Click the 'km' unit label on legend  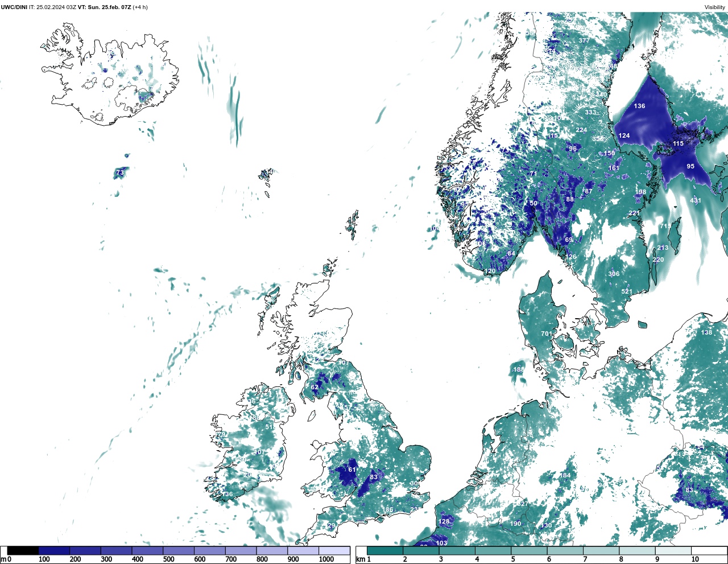tap(361, 560)
